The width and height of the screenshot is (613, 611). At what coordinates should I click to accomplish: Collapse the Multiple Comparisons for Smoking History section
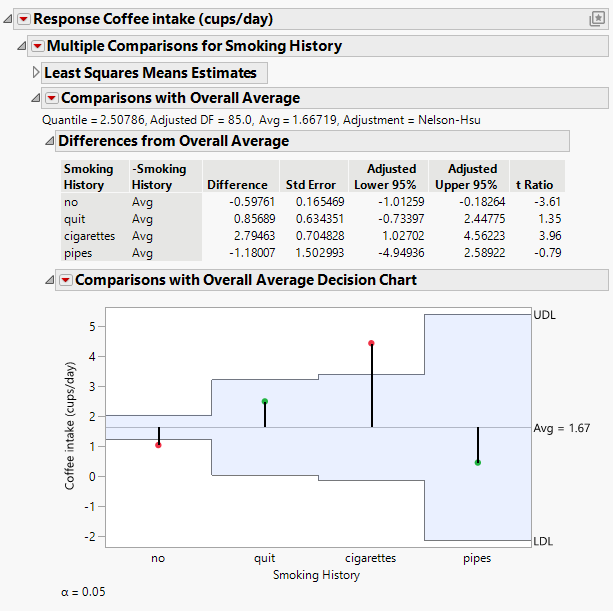23,46
